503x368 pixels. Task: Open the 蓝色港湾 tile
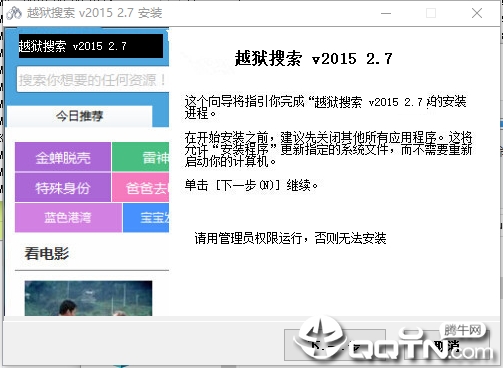click(x=68, y=218)
